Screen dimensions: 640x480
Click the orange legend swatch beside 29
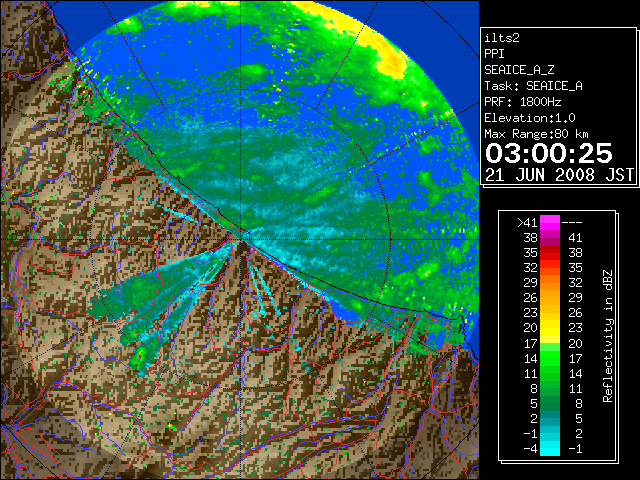tap(550, 282)
